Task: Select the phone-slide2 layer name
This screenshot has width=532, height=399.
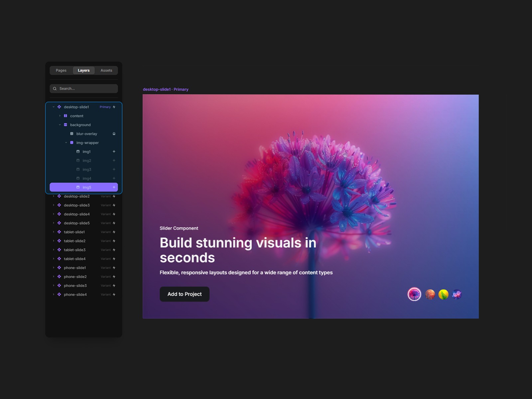Action: (x=75, y=277)
